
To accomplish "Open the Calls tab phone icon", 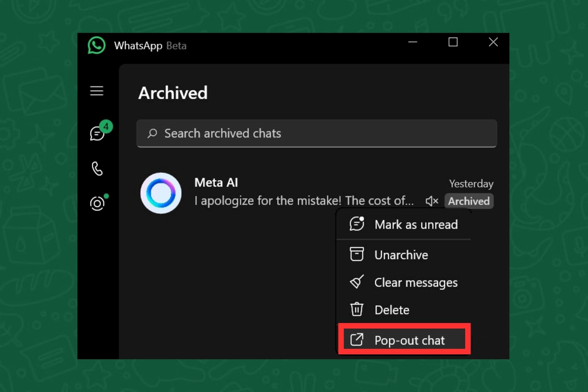I will (x=97, y=168).
